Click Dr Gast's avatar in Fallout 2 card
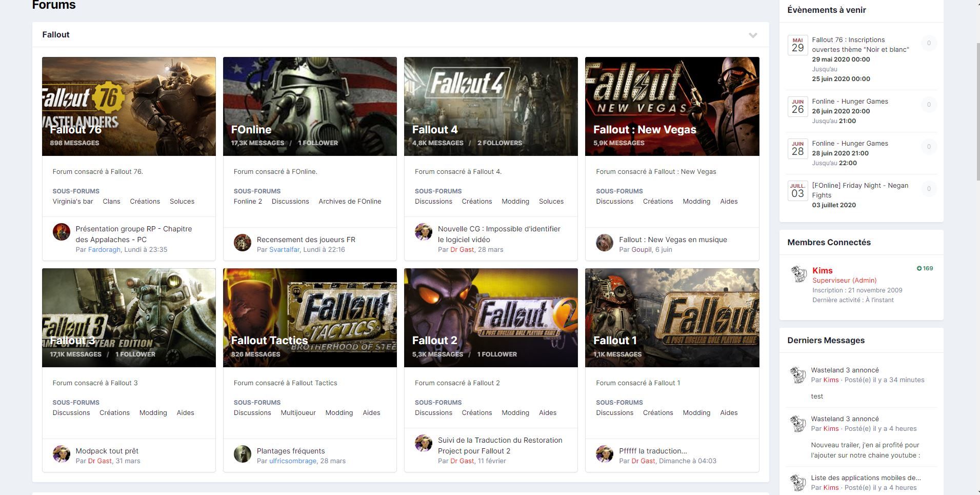This screenshot has height=495, width=980. click(424, 443)
